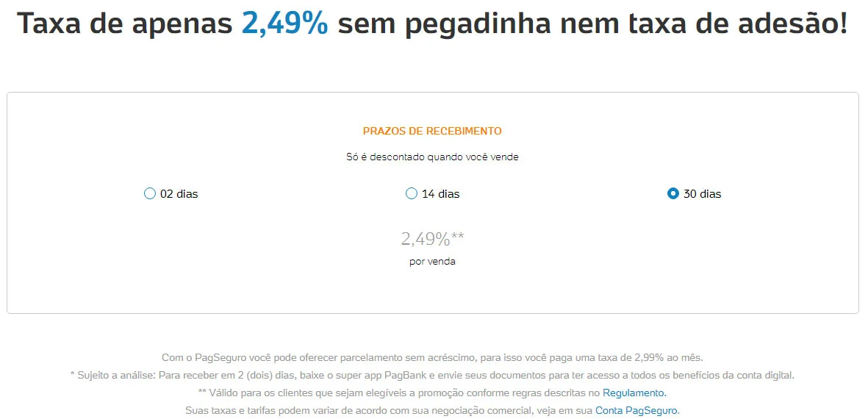Image resolution: width=868 pixels, height=419 pixels.
Task: Click the orange PRAZOS DE RECEBIMENTO heading
Action: [432, 131]
